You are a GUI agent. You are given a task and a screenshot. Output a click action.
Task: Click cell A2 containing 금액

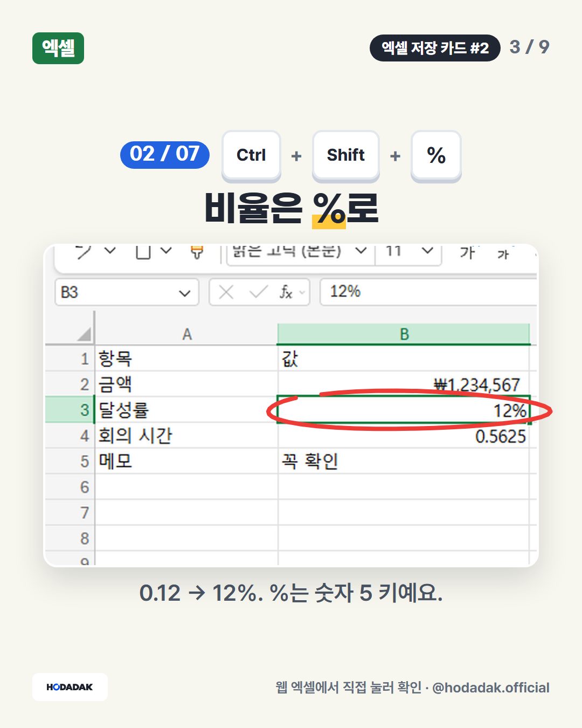186,384
